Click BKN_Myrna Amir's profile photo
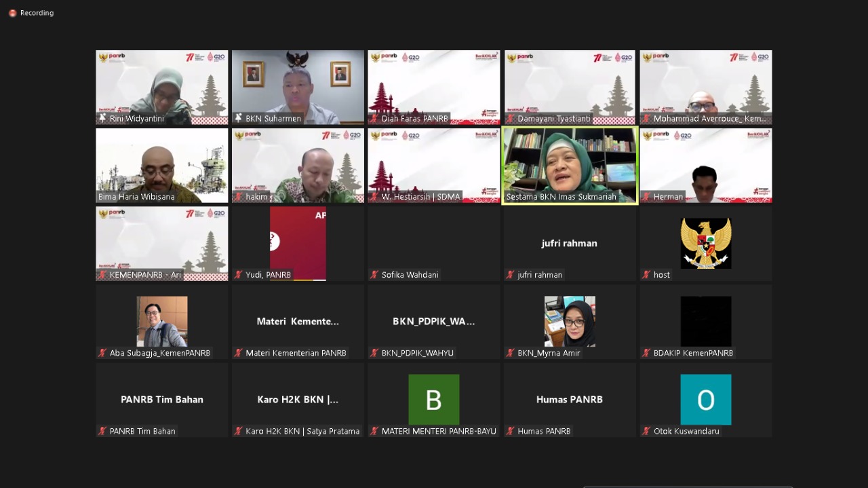The width and height of the screenshot is (868, 488). coord(570,321)
